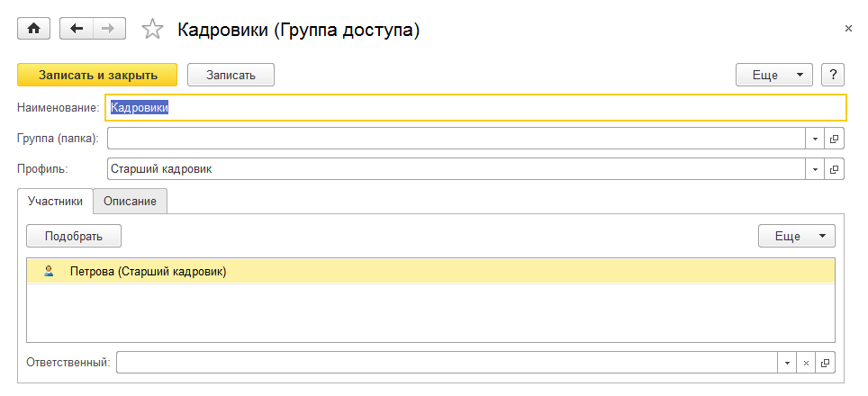Screen dimensions: 868x396
Task: Expand the Ответственный dropdown list
Action: [x=787, y=363]
